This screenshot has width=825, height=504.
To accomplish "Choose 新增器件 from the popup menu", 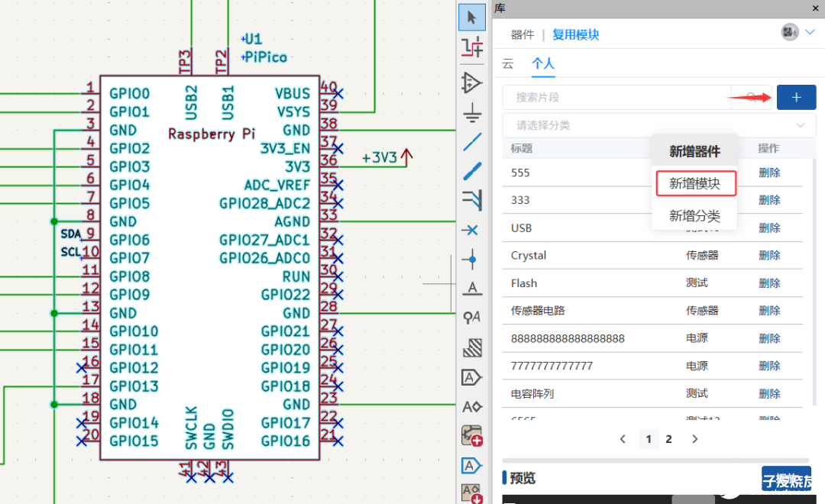I will pos(694,151).
